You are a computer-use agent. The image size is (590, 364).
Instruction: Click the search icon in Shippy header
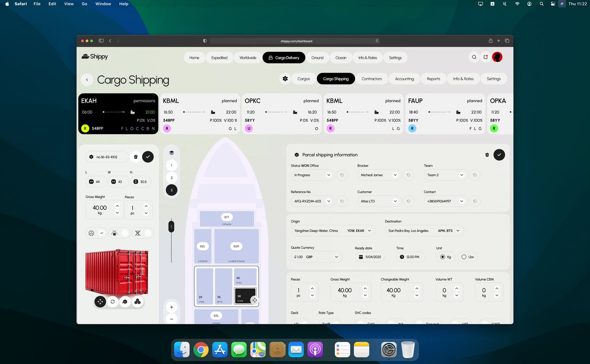pyautogui.click(x=474, y=57)
